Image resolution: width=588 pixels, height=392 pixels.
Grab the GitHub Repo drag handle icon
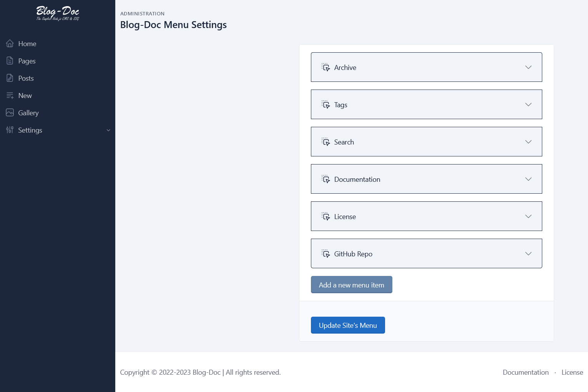[326, 254]
